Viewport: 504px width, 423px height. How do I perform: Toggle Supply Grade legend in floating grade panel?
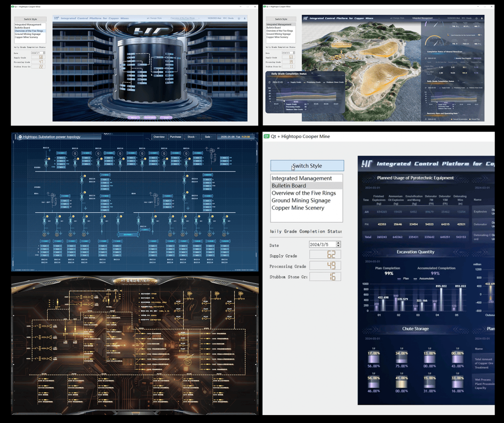click(294, 82)
